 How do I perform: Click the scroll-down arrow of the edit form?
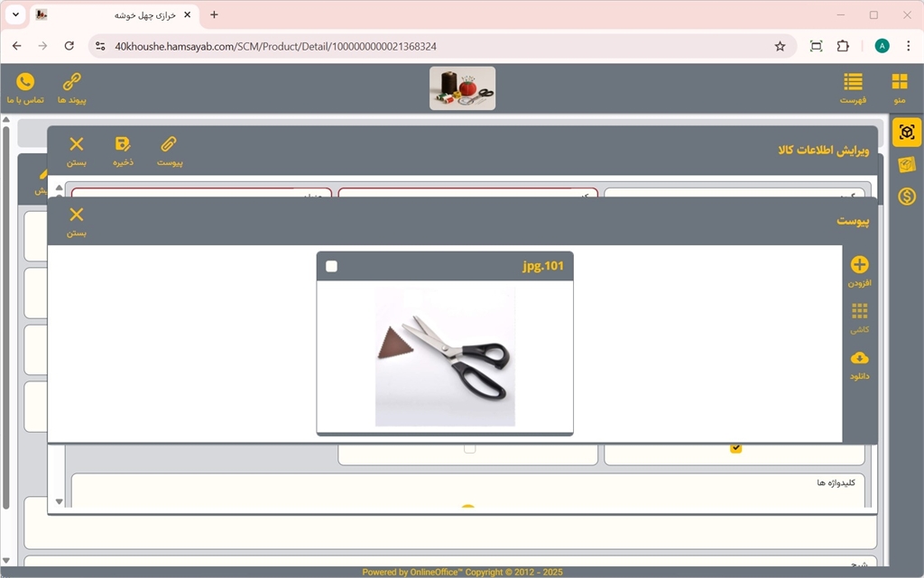(x=60, y=501)
